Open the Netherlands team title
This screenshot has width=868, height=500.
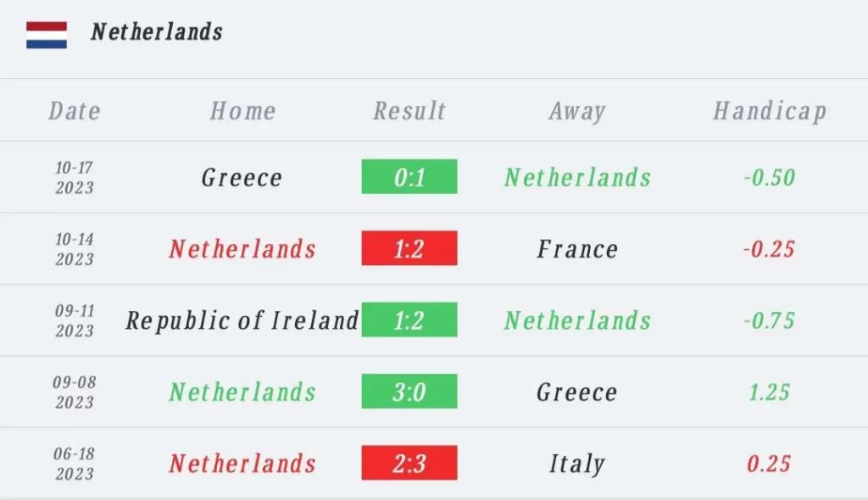click(157, 32)
